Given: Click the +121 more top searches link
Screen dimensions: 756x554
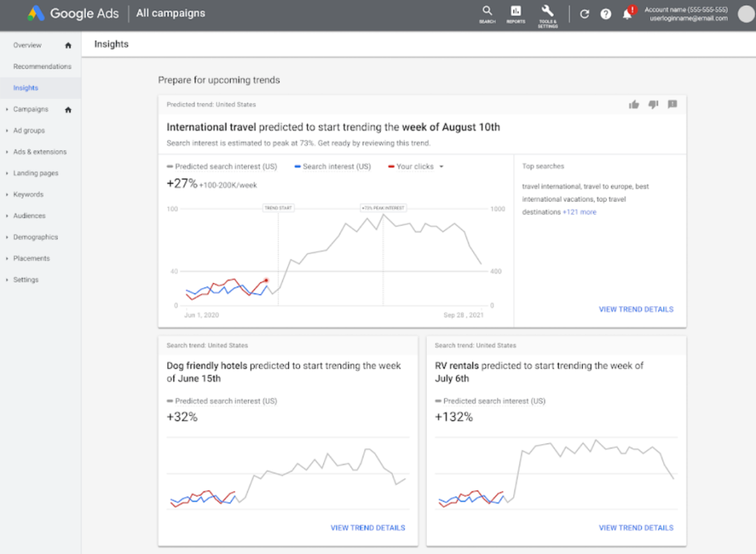Looking at the screenshot, I should [580, 212].
